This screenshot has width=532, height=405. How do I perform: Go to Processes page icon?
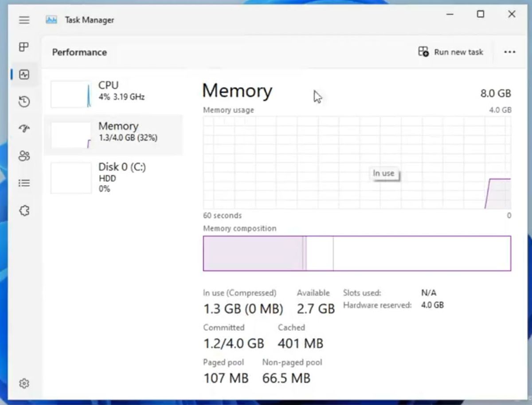coord(24,47)
